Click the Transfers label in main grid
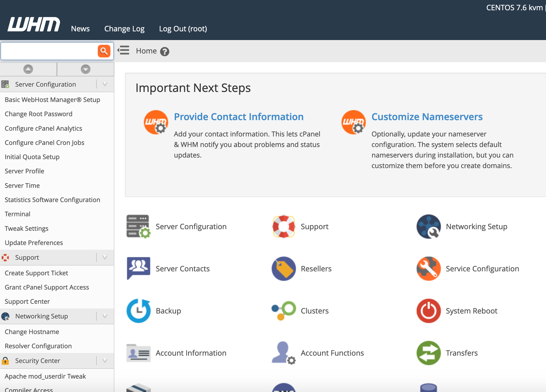The height and width of the screenshot is (392, 546). click(x=462, y=353)
